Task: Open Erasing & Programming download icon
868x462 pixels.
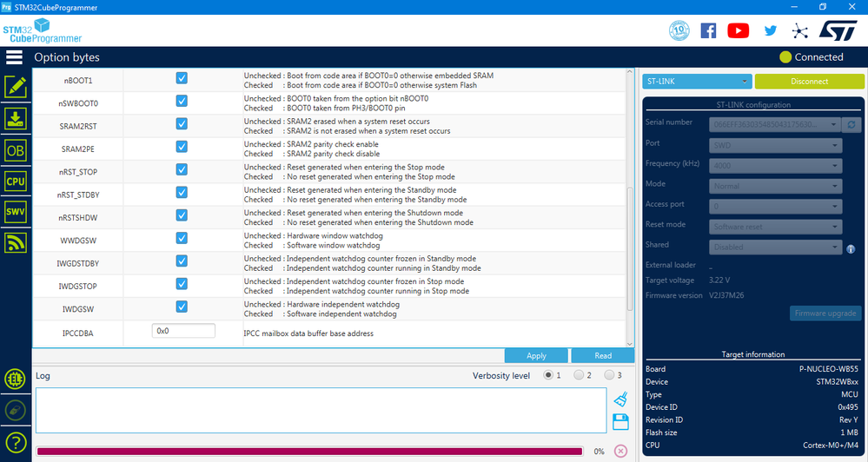Action: (x=16, y=119)
